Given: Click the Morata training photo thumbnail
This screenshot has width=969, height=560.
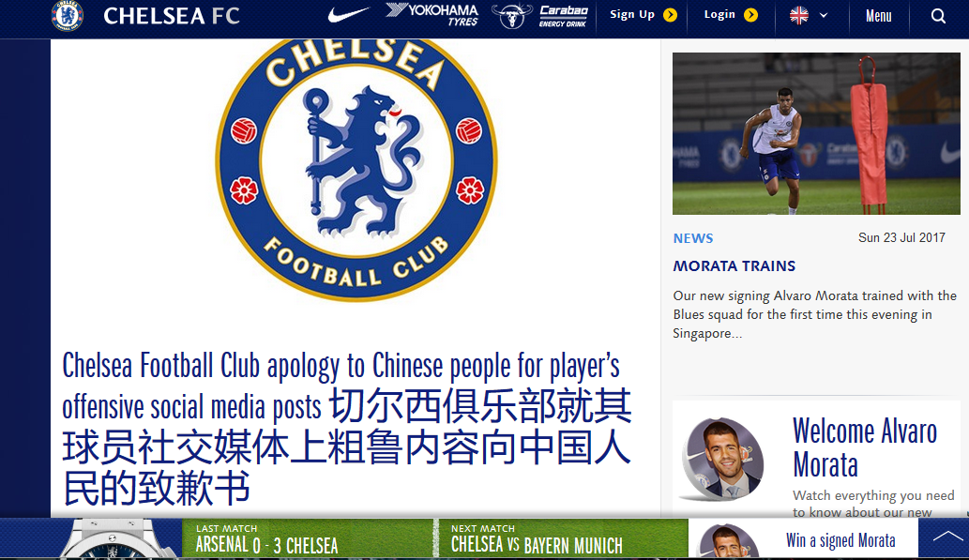Looking at the screenshot, I should [x=816, y=133].
